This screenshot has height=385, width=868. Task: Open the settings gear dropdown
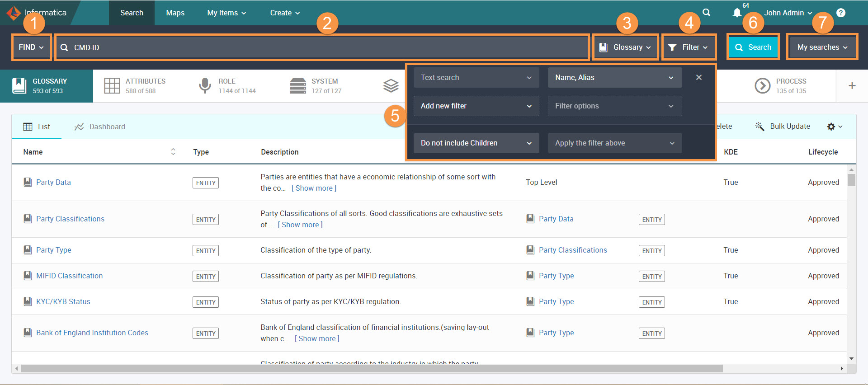pos(835,127)
